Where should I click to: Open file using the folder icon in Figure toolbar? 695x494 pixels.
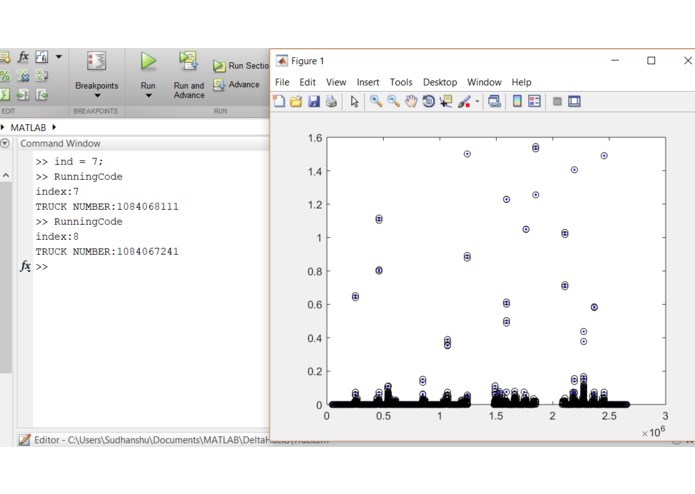click(x=296, y=101)
